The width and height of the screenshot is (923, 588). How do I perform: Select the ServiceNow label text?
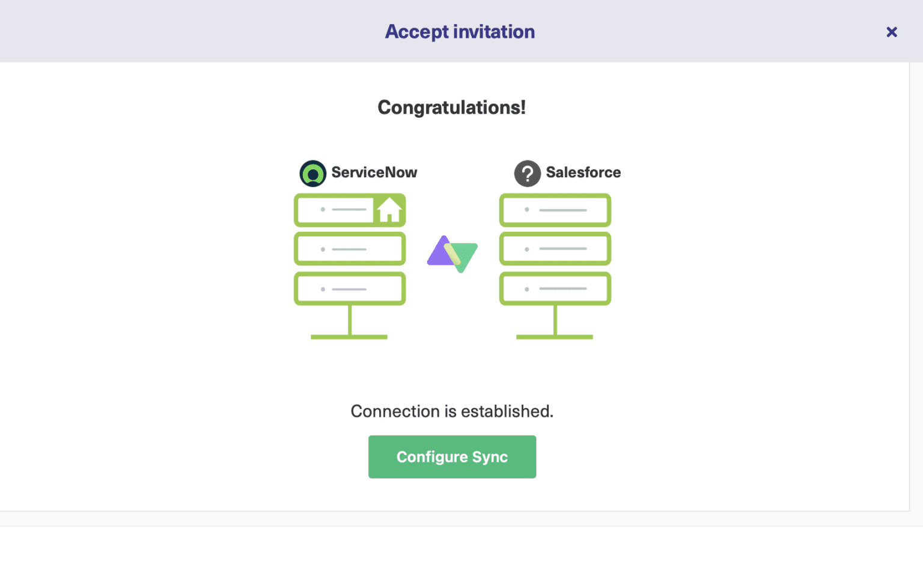(x=374, y=172)
